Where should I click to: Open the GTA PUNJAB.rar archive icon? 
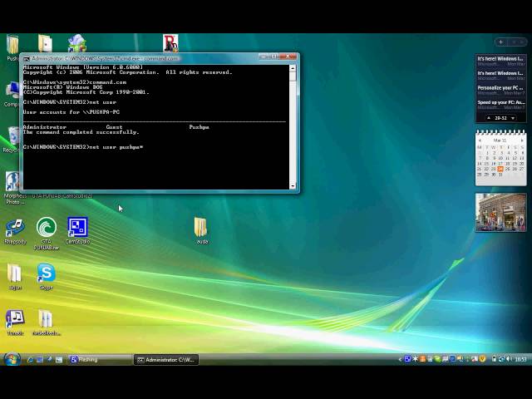[47, 234]
